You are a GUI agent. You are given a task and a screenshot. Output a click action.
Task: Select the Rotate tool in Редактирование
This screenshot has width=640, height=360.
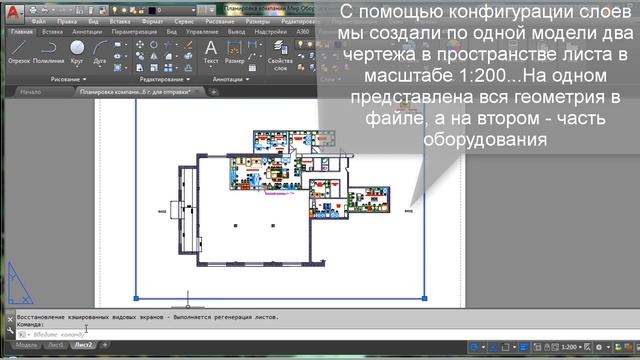point(153,44)
